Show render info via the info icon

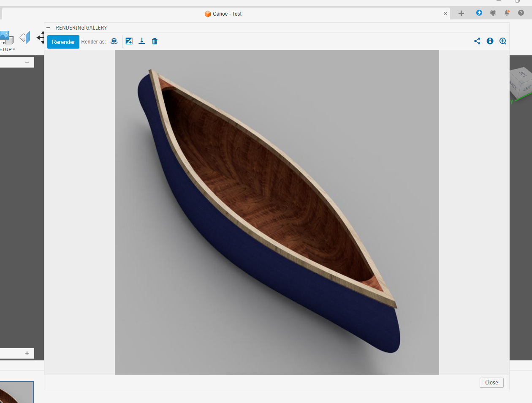click(x=490, y=41)
